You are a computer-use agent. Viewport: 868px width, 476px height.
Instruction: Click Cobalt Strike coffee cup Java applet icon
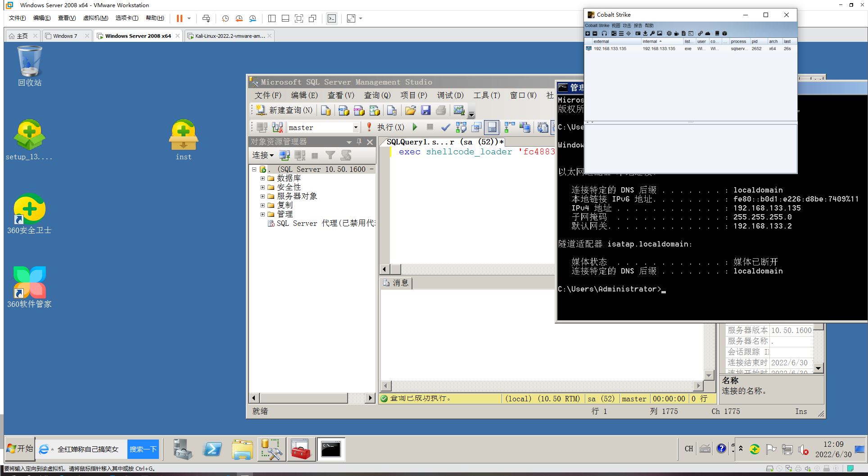tap(676, 33)
